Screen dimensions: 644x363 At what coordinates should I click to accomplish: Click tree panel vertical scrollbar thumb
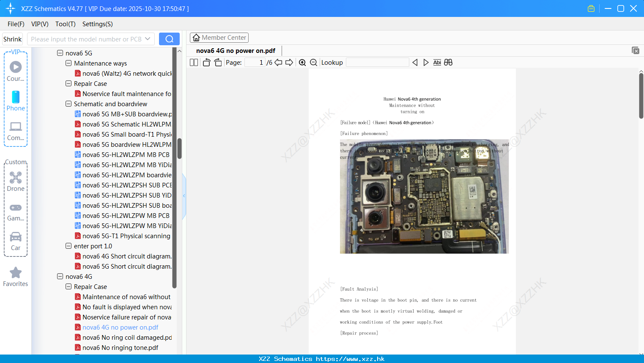click(x=179, y=148)
